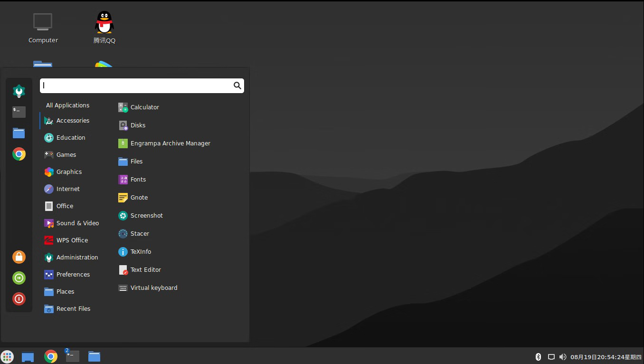644x364 pixels.
Task: Click the red power off icon
Action: tap(19, 299)
